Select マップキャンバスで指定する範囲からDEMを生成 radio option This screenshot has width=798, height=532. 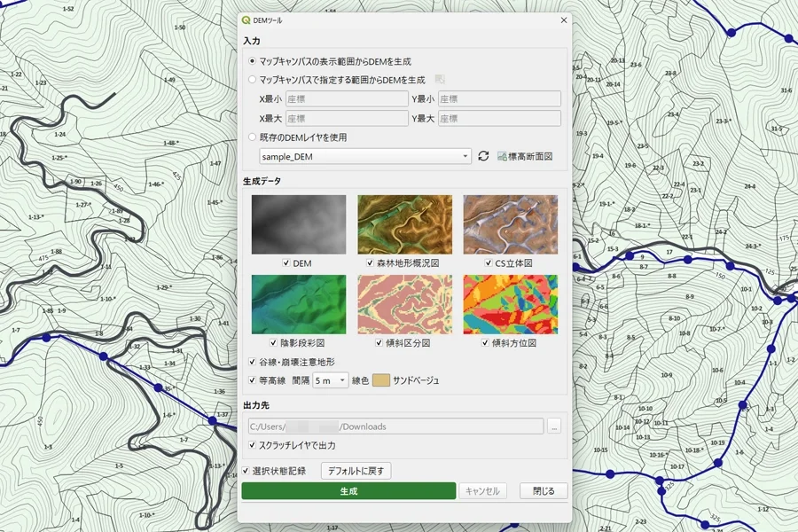(x=252, y=80)
